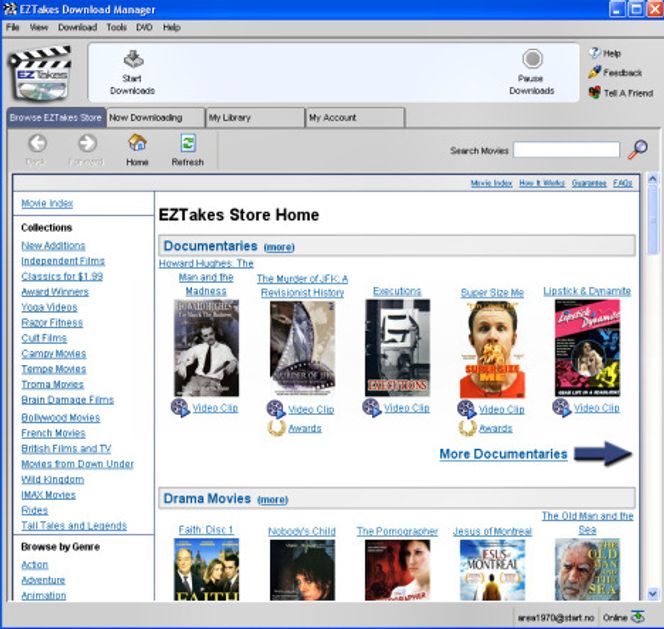
Task: Open the FAQs link
Action: pyautogui.click(x=622, y=183)
